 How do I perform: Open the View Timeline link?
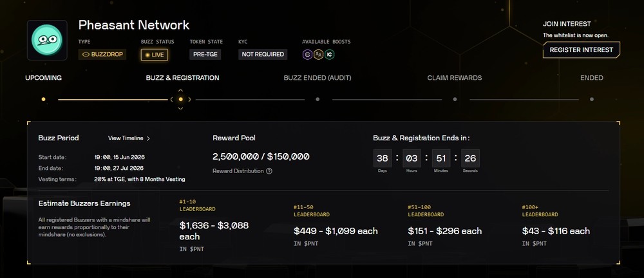point(126,138)
